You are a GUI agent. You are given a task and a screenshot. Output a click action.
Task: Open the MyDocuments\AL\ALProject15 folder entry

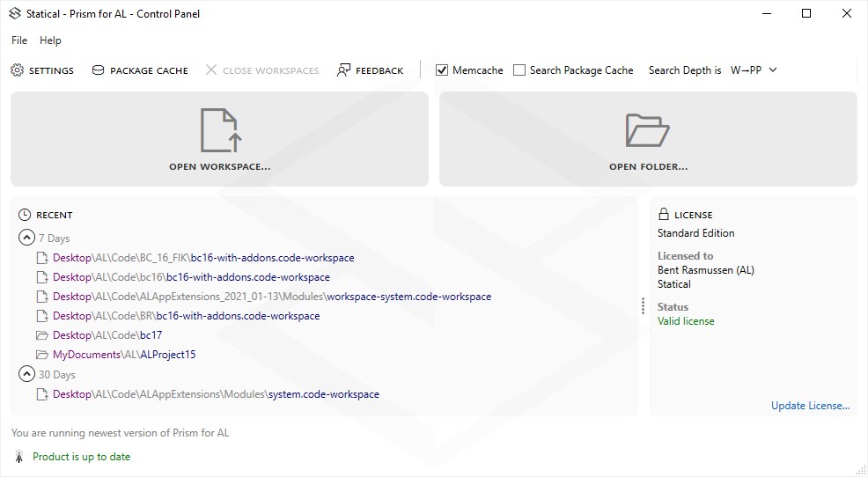click(124, 355)
